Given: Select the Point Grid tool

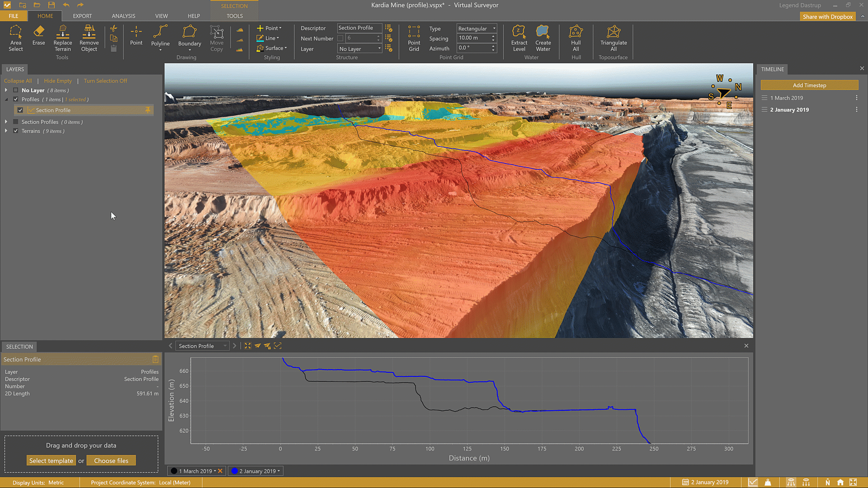Looking at the screenshot, I should point(414,38).
